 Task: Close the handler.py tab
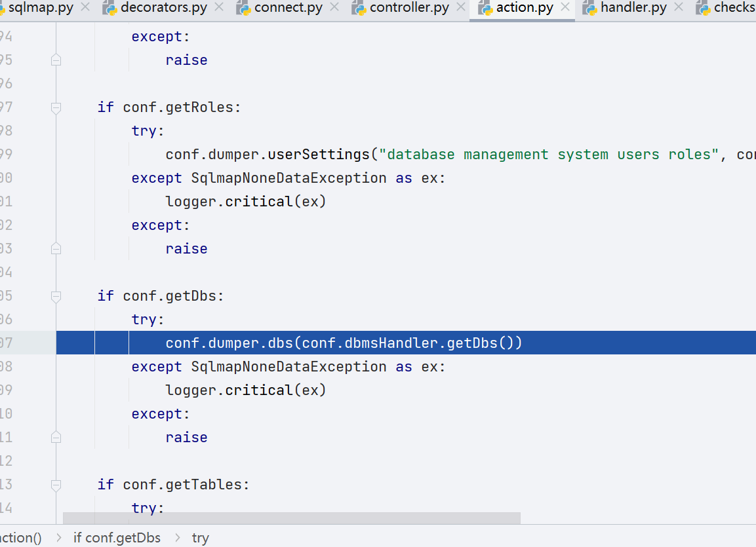point(679,7)
